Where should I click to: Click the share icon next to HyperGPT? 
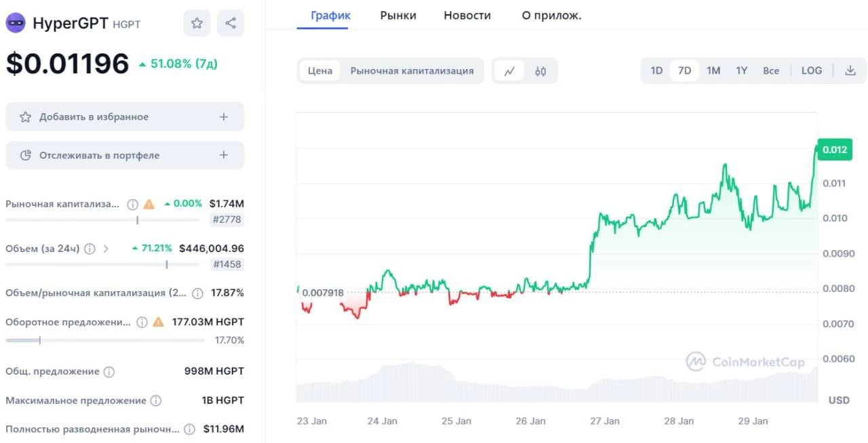click(x=231, y=23)
